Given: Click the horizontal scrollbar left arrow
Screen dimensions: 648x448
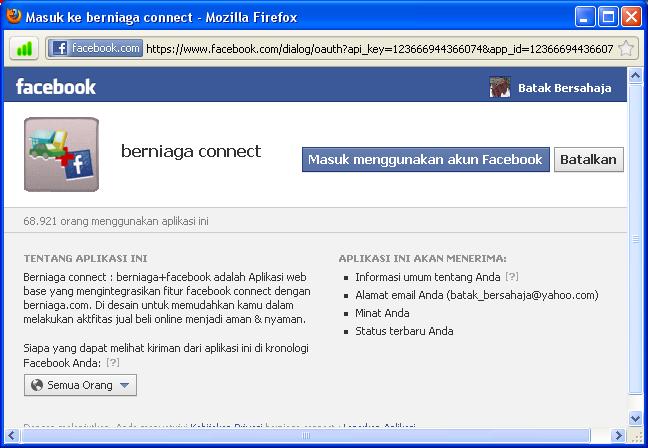Looking at the screenshot, I should (11, 435).
